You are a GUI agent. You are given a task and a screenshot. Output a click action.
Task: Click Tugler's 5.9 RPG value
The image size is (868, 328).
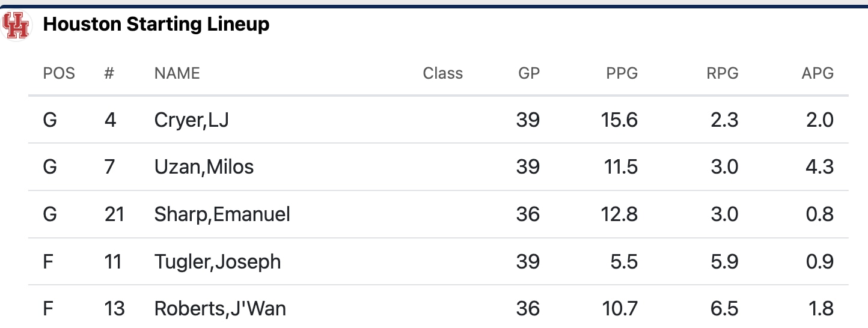point(724,262)
